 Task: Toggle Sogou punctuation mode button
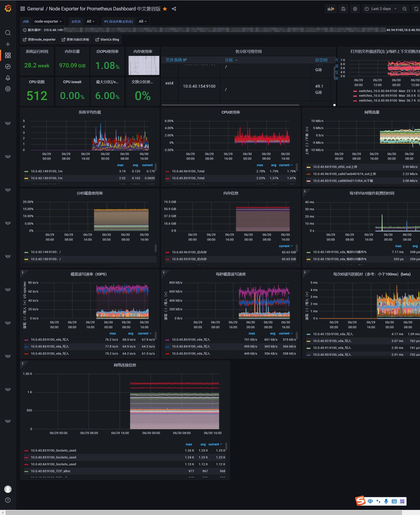tap(378, 501)
